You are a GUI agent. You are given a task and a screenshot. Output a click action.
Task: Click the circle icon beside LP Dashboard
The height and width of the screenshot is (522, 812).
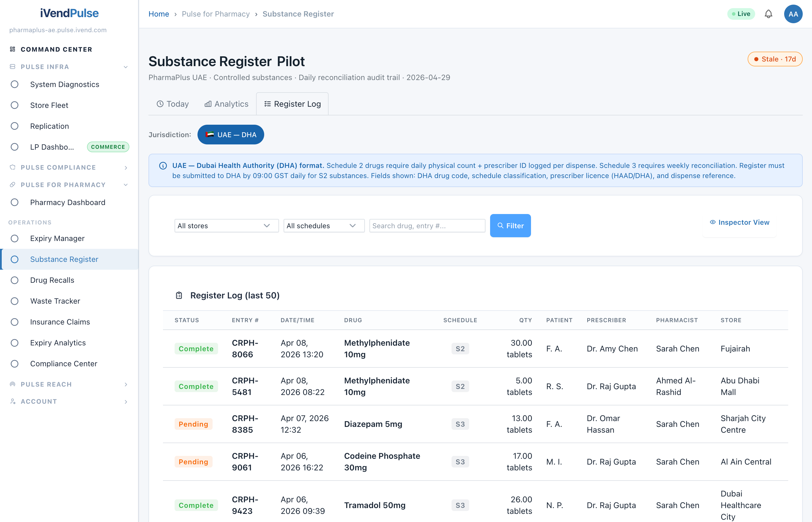(x=14, y=147)
